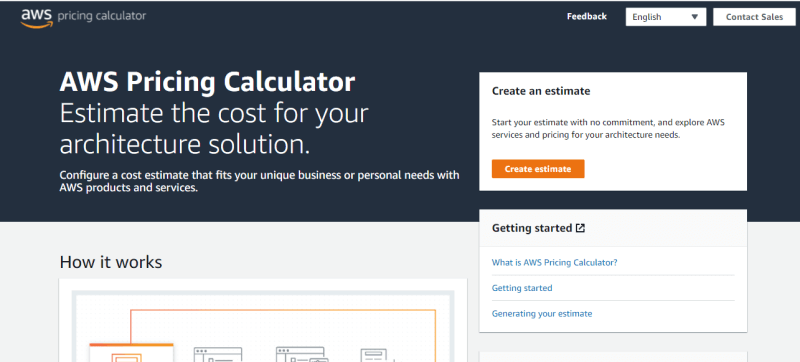Click the Create an estimate card title
Viewport: 800px width, 362px height.
pos(541,91)
